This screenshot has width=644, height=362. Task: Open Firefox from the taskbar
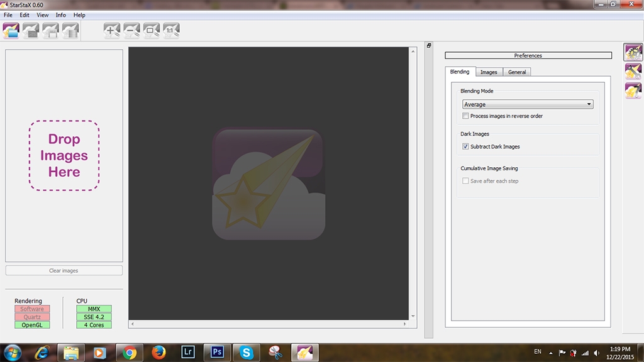pos(158,353)
